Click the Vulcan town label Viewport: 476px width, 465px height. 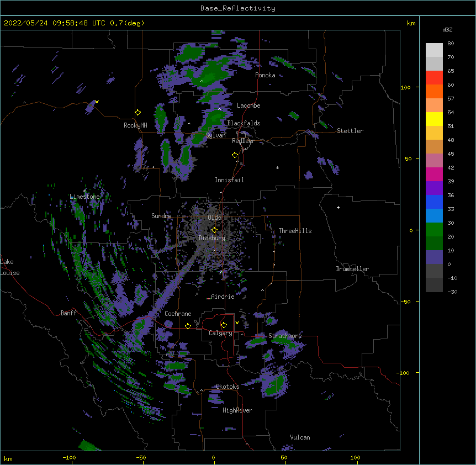pyautogui.click(x=300, y=437)
